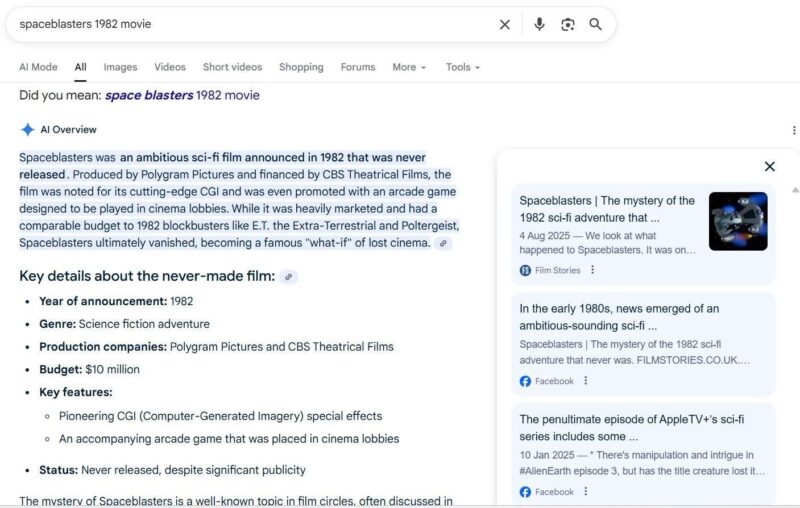This screenshot has height=508, width=800.
Task: Click the Film Stories site logo
Action: click(525, 270)
